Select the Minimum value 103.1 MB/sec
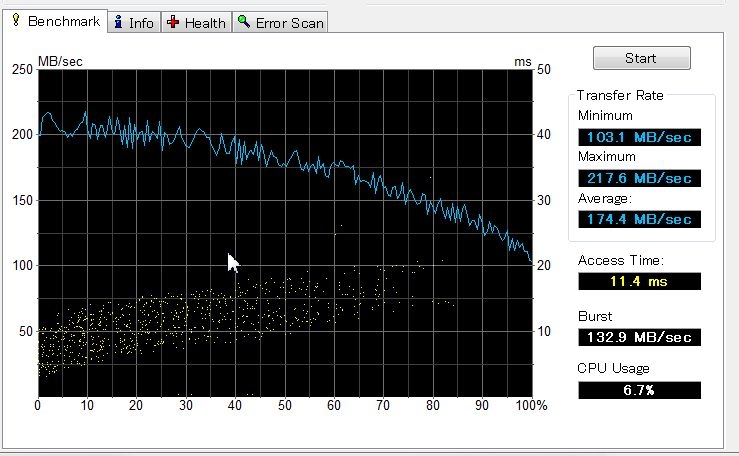The height and width of the screenshot is (456, 739). [x=639, y=138]
